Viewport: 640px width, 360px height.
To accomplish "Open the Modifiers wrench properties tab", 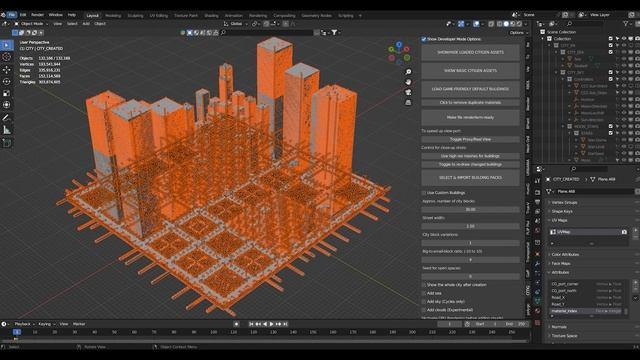I will tap(538, 264).
